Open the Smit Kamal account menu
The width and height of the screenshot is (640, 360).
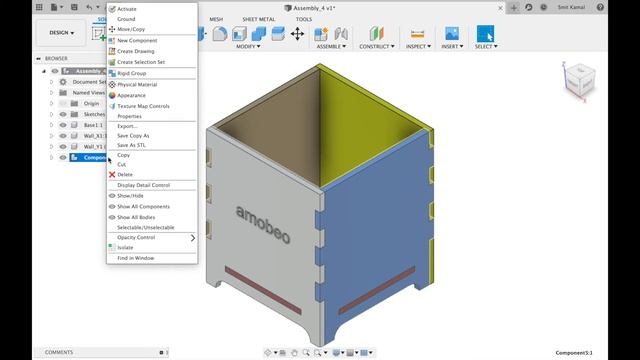click(571, 7)
